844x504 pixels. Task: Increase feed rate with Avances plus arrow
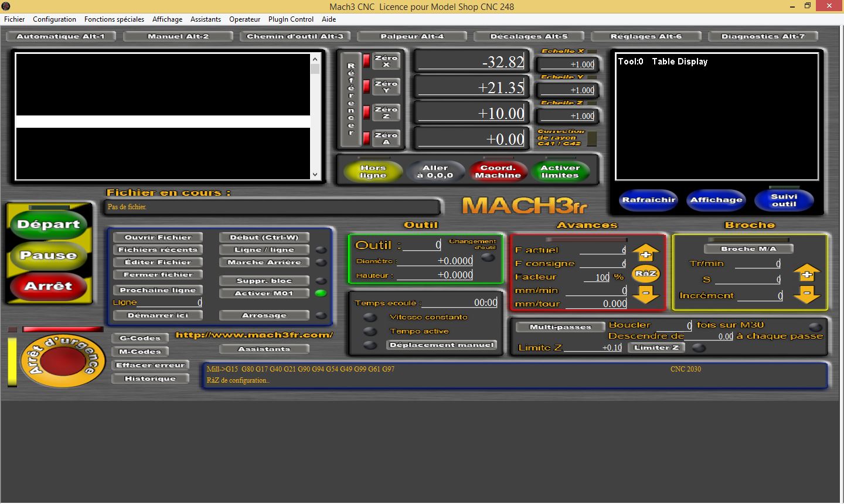point(645,253)
